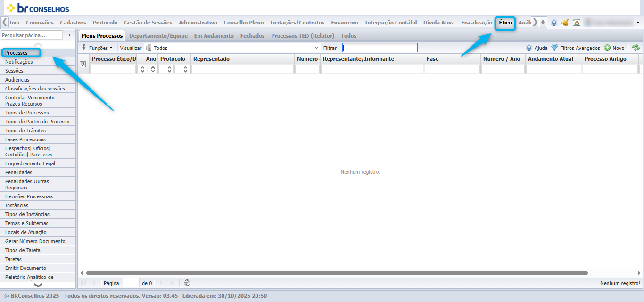This screenshot has height=302, width=644.
Task: Click the Filtrar text field
Action: pyautogui.click(x=380, y=48)
